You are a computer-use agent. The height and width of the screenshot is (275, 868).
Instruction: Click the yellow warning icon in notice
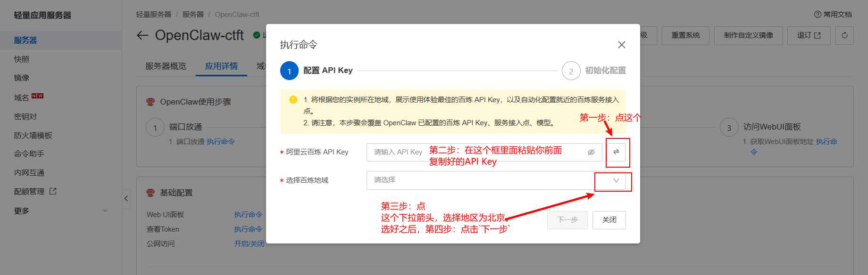point(293,100)
